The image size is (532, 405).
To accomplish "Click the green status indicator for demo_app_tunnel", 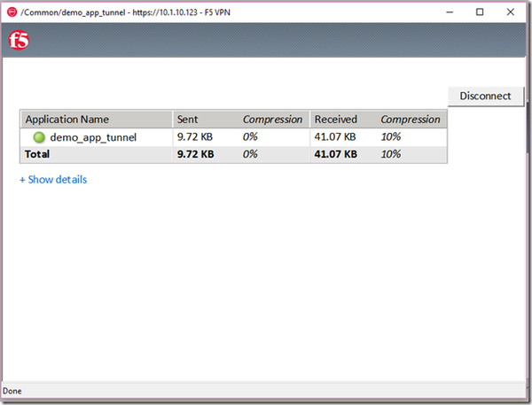I will point(39,137).
